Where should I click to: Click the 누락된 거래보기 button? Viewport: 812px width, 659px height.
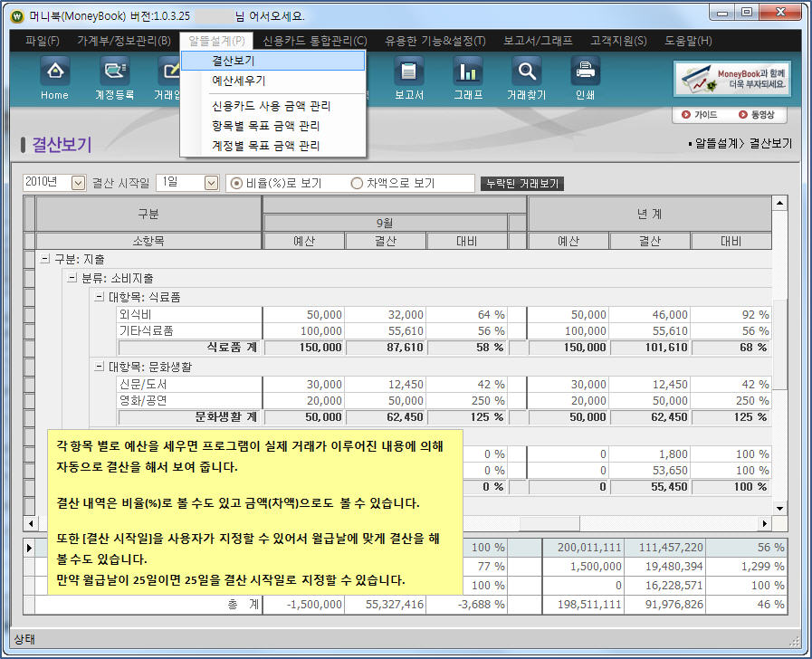[x=522, y=184]
